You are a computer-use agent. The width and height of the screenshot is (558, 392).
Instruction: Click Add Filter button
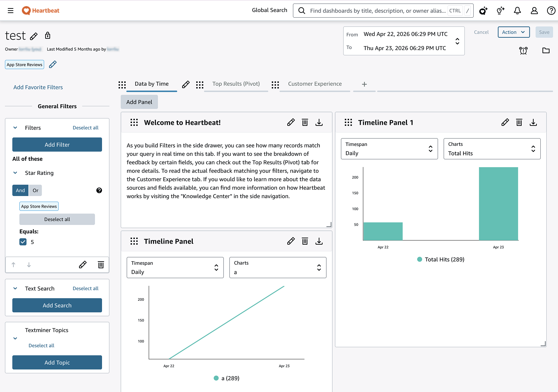57,145
